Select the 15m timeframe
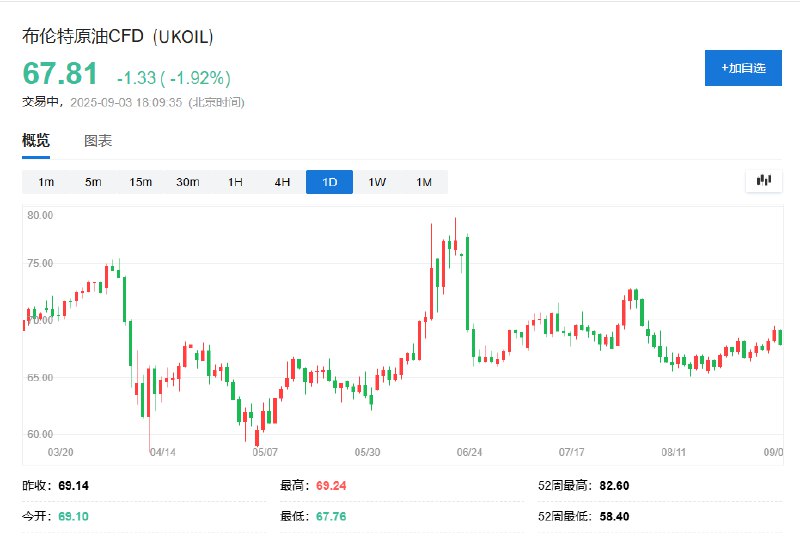Viewport: 800px width, 542px height. [x=140, y=182]
